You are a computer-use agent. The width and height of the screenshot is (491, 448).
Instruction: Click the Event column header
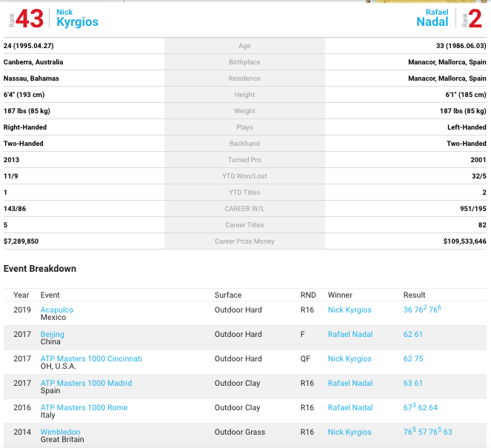point(50,295)
